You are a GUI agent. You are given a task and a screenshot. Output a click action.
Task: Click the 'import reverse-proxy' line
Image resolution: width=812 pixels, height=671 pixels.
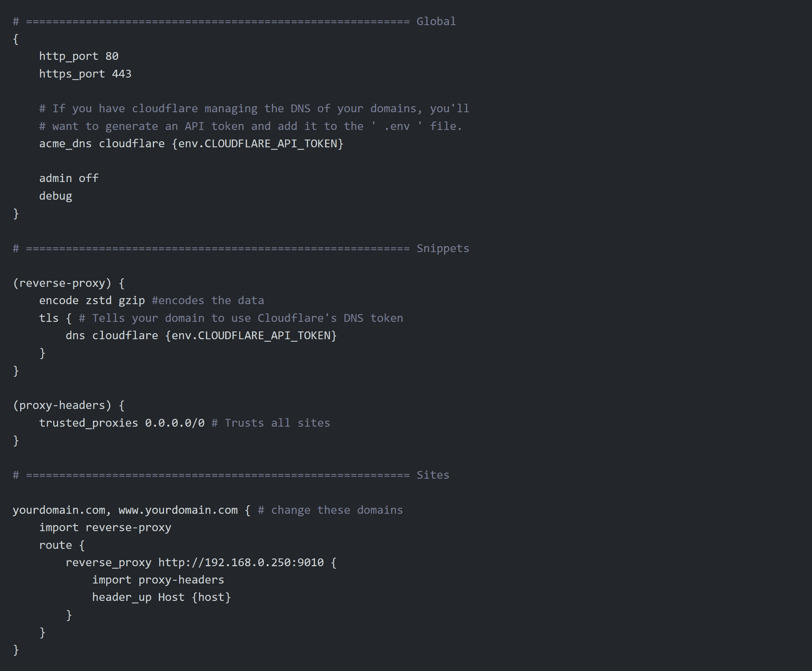(x=105, y=528)
